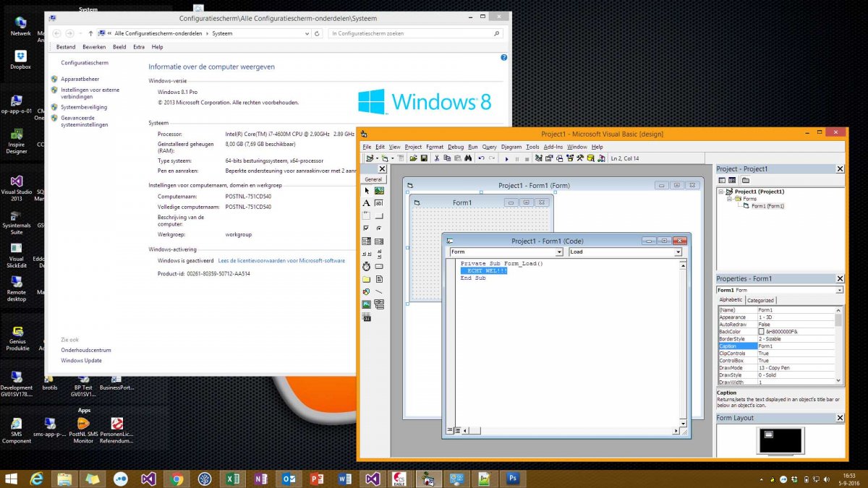Select the DirListBox folder control in toolbox
Viewport: 868px width, 488px height.
pos(367,279)
